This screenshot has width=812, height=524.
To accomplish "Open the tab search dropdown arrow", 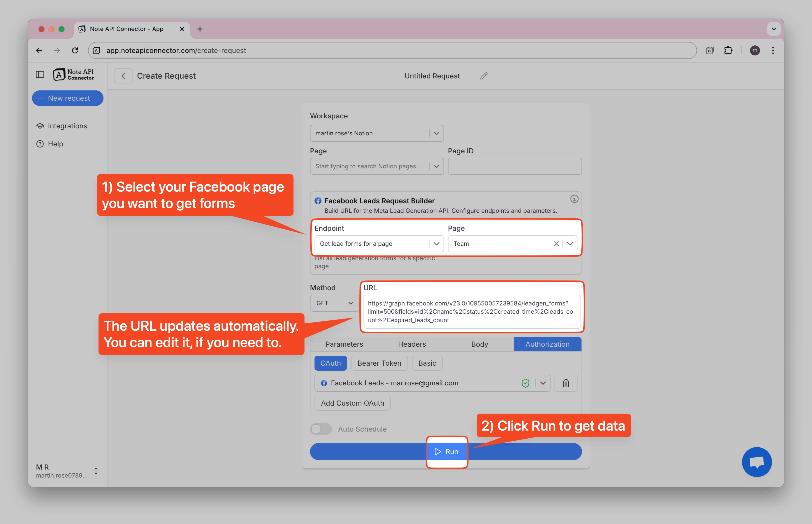I will [773, 29].
